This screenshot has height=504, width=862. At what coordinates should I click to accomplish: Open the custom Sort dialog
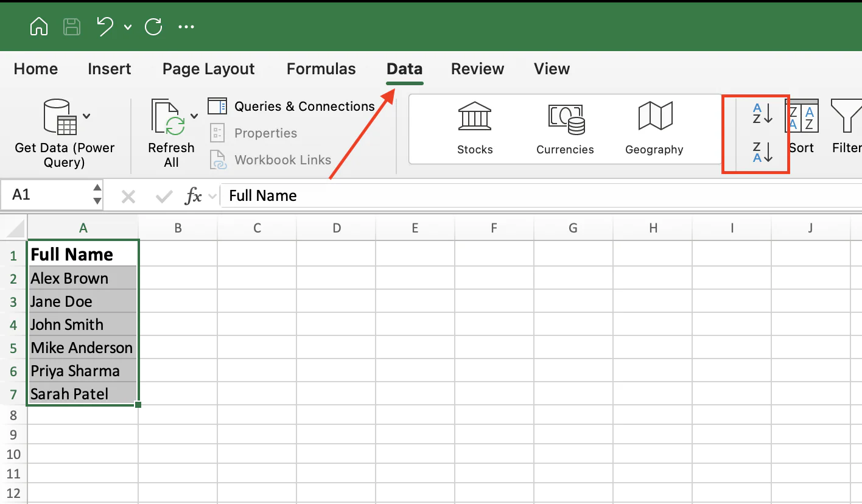coord(802,127)
